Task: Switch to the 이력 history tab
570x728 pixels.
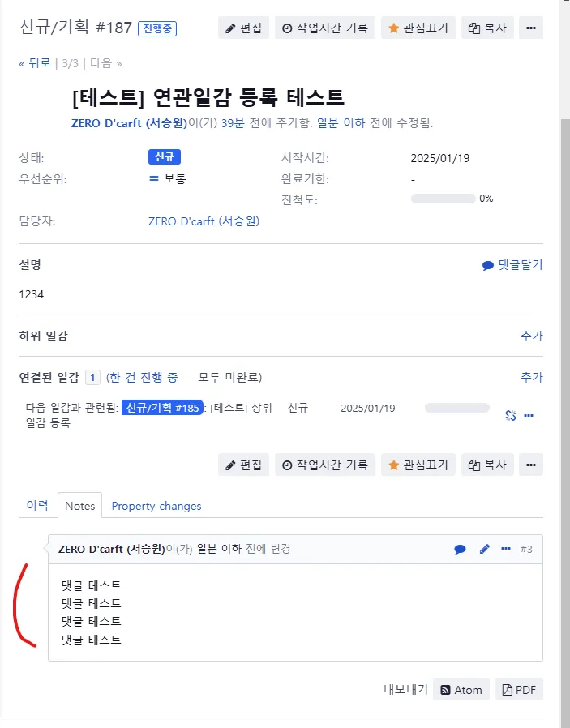Action: (x=37, y=505)
